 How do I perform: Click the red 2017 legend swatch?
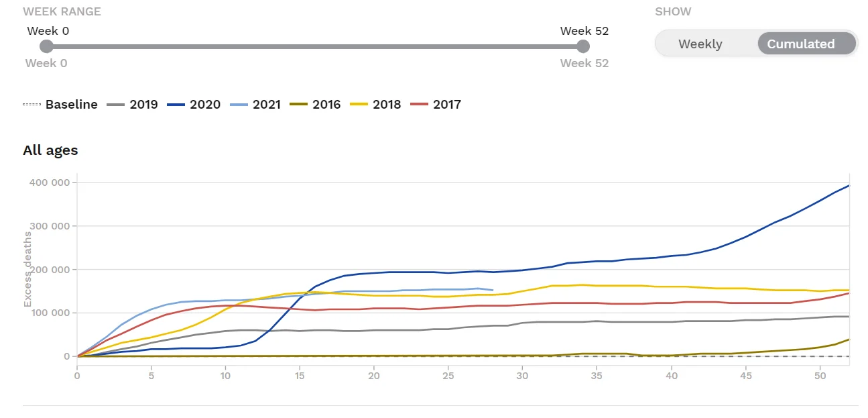419,105
